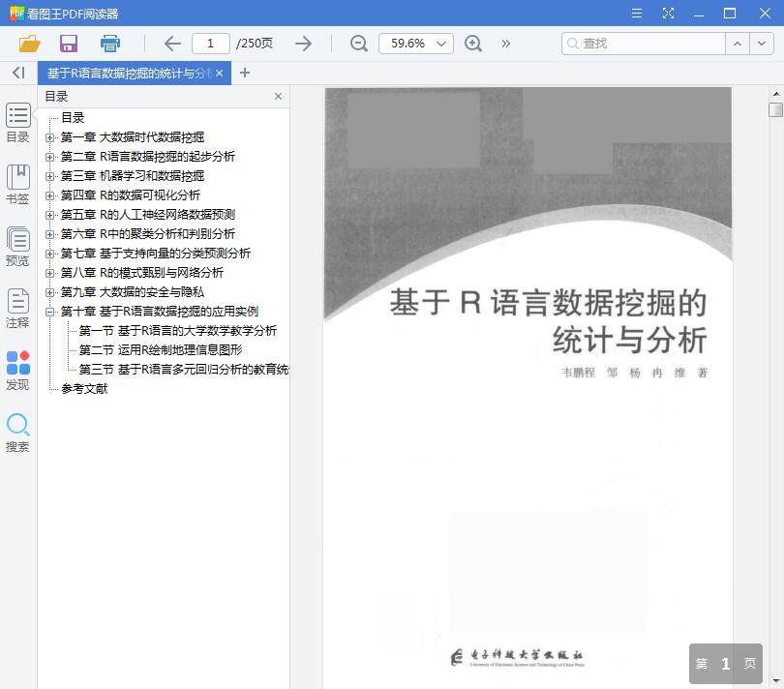
Task: Save the document with floppy icon
Action: pos(69,44)
